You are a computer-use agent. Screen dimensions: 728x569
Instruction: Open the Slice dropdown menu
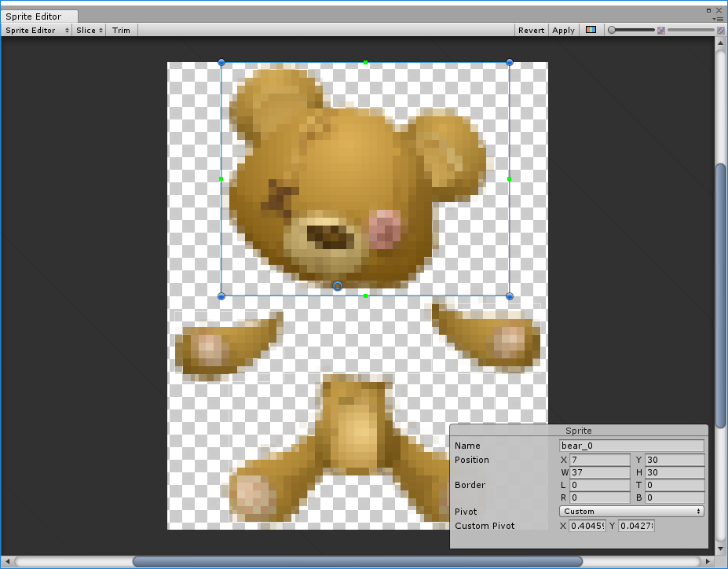[90, 30]
